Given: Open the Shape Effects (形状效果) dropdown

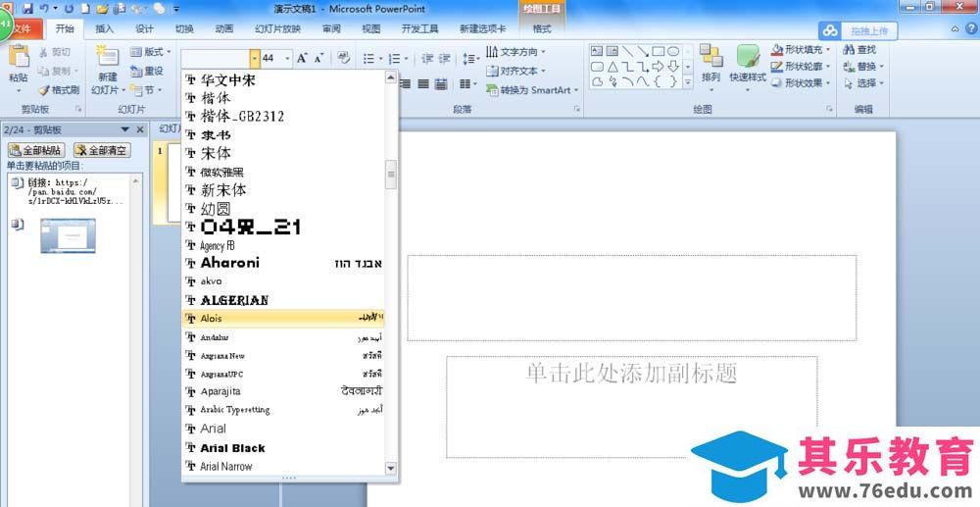Looking at the screenshot, I should [x=802, y=83].
